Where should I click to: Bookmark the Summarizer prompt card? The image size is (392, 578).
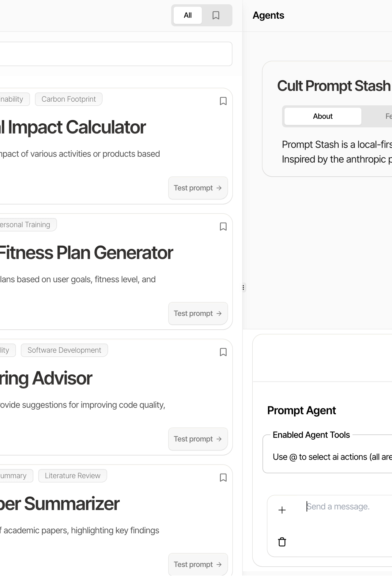click(223, 478)
